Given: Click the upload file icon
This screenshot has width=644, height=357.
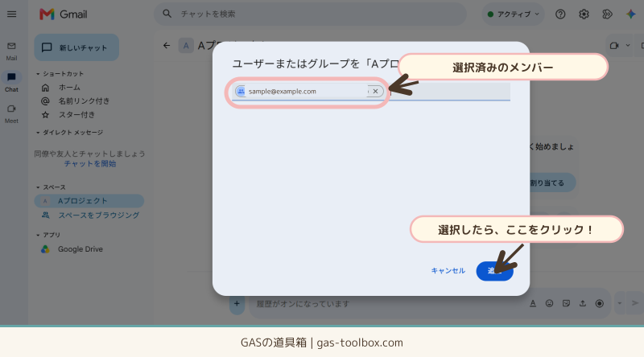Looking at the screenshot, I should click(x=582, y=304).
